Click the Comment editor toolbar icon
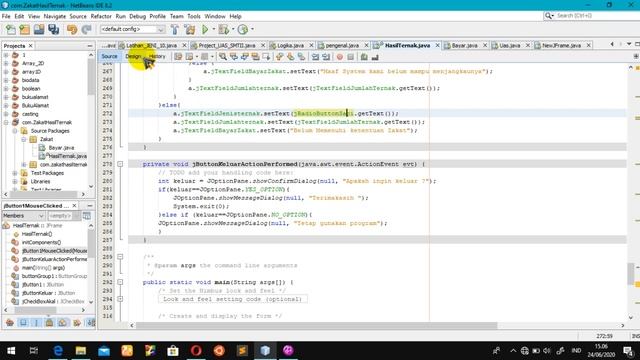Viewport: 640px width, 360px height. (364, 57)
